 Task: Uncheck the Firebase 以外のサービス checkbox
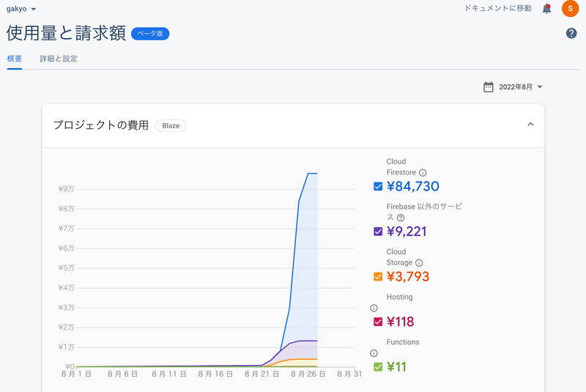click(x=378, y=232)
